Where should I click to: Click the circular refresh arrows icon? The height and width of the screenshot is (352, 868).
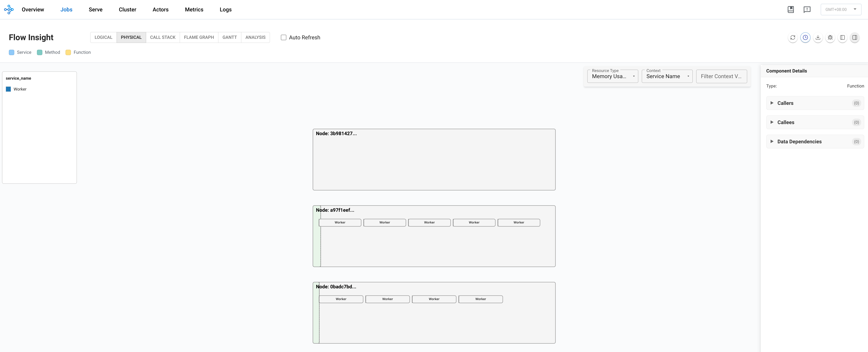point(792,37)
